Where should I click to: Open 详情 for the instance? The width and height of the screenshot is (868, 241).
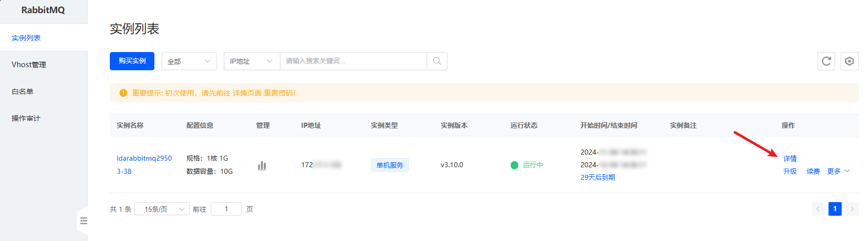790,159
